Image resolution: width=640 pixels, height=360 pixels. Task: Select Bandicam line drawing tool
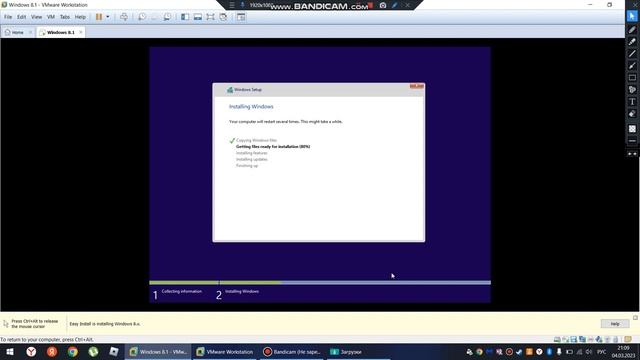pyautogui.click(x=632, y=53)
